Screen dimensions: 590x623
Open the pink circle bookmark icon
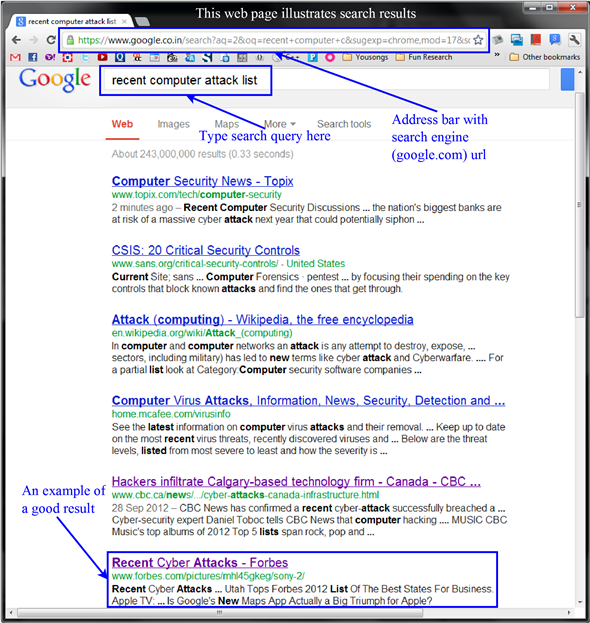(x=330, y=57)
